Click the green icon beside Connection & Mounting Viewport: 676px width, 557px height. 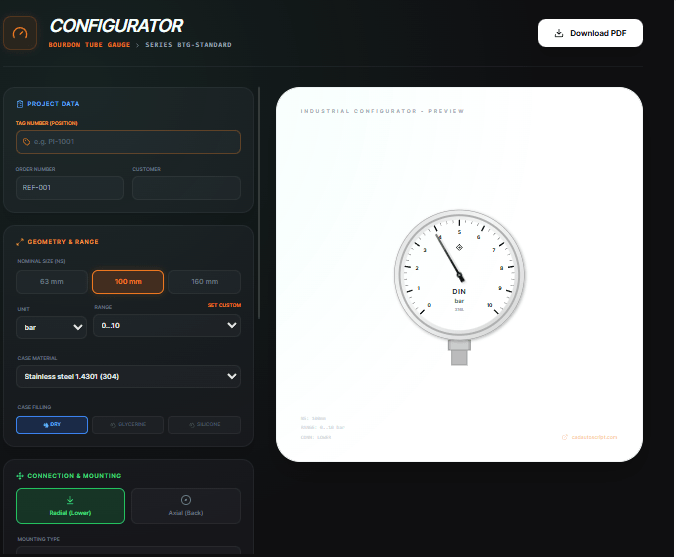click(x=20, y=476)
